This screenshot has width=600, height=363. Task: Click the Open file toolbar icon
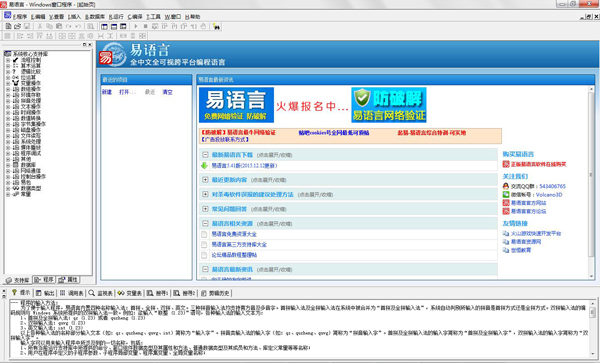[x=17, y=26]
